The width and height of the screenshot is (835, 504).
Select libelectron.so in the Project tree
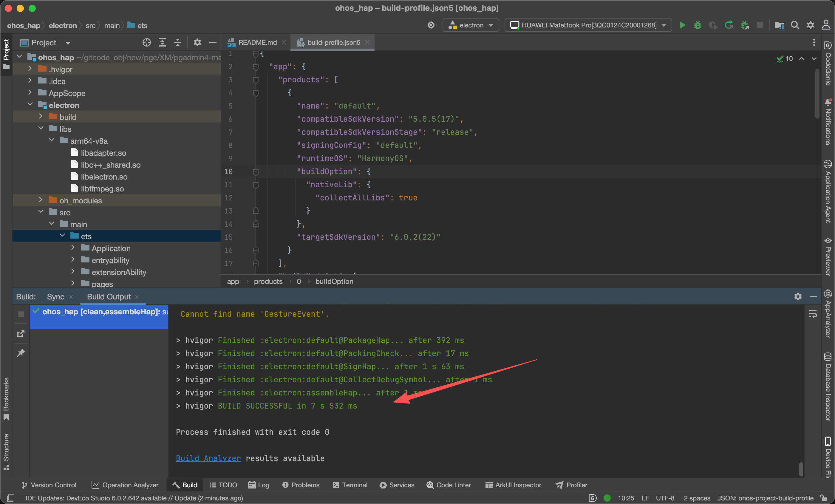104,177
